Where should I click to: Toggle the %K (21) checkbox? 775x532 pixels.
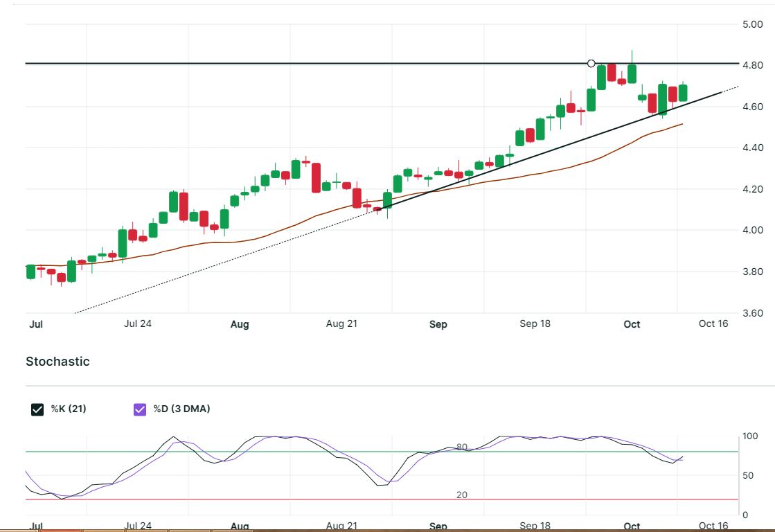point(37,409)
